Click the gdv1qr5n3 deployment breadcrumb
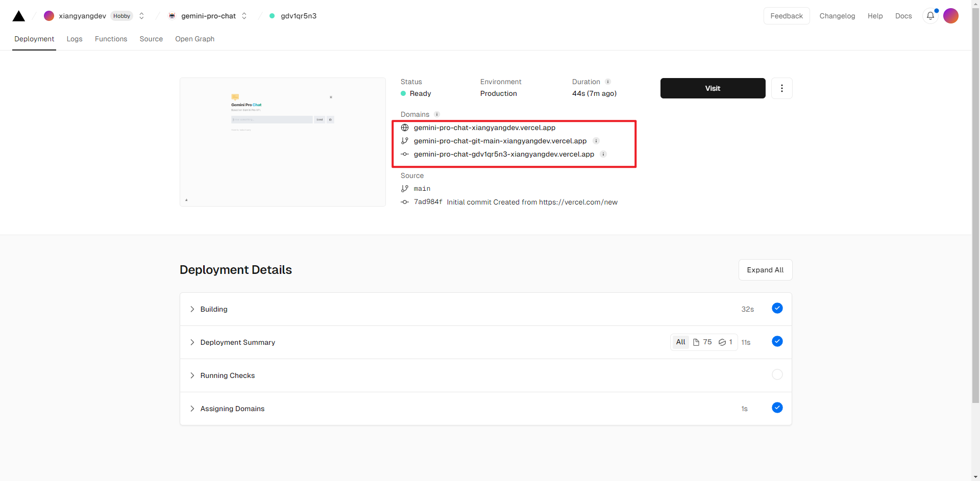980x481 pixels. point(299,16)
